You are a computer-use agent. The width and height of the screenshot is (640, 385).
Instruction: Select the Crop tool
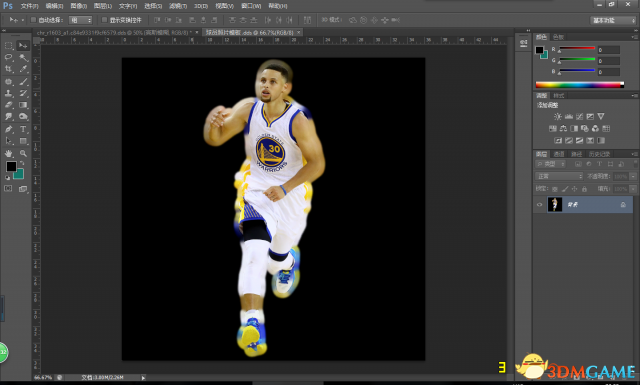pos(9,69)
